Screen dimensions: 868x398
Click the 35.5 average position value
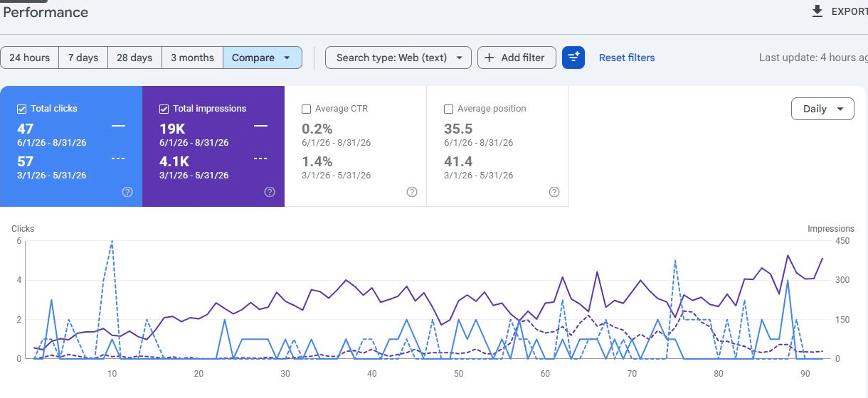[458, 129]
